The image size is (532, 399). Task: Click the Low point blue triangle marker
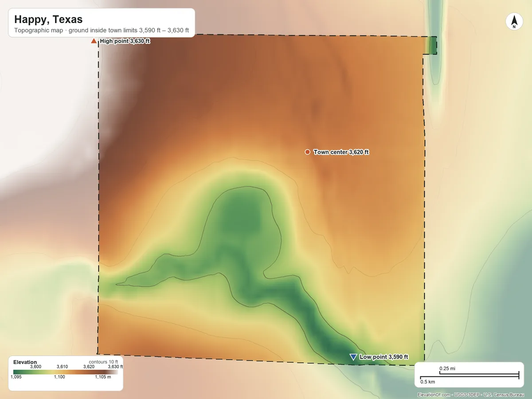(x=353, y=357)
